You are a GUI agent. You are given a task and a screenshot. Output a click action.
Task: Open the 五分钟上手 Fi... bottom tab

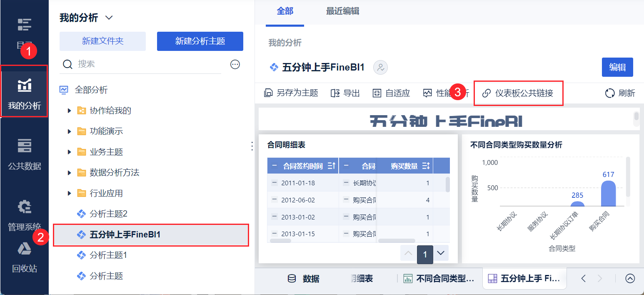(524, 279)
